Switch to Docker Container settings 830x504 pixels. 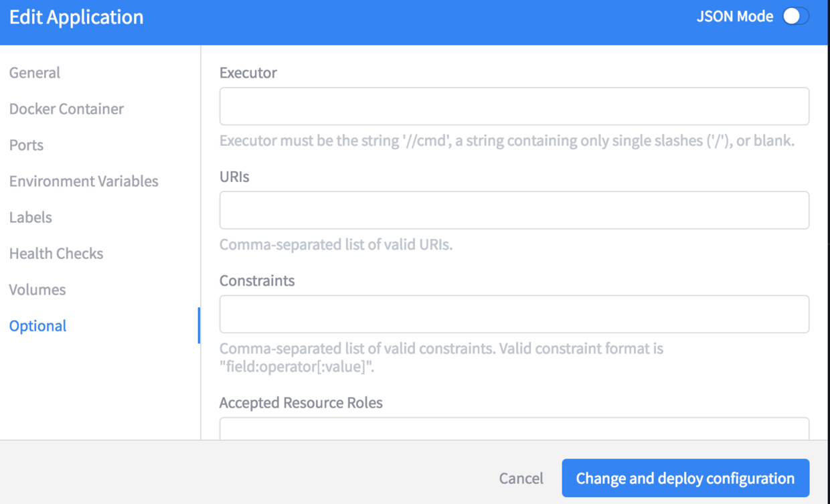(x=66, y=109)
